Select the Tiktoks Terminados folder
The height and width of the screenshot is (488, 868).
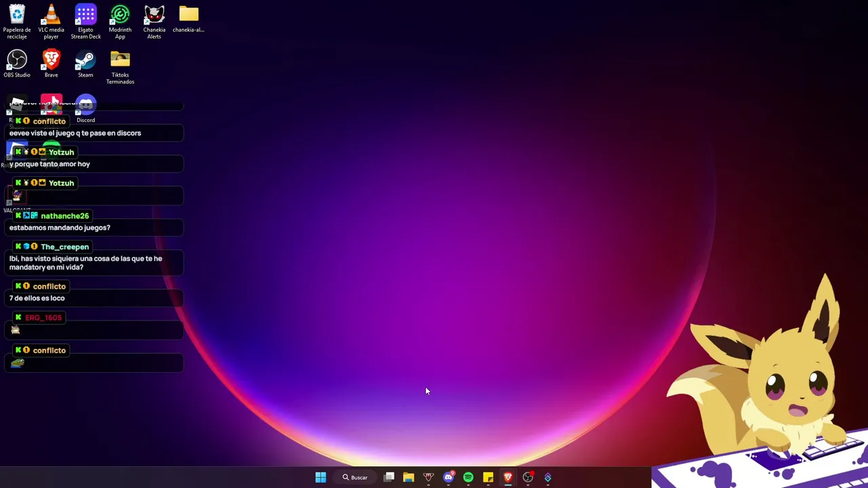coord(120,67)
